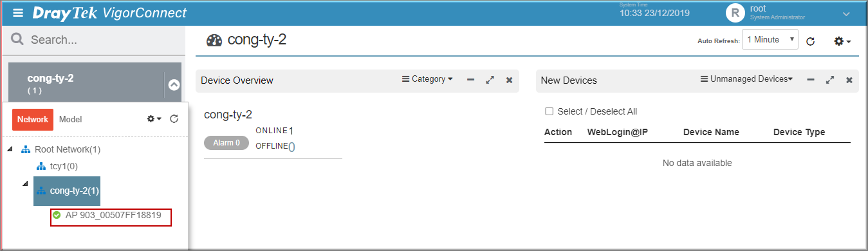Screen dimensions: 868x251
Task: Open the Category menu in Device Overview
Action: [x=427, y=79]
